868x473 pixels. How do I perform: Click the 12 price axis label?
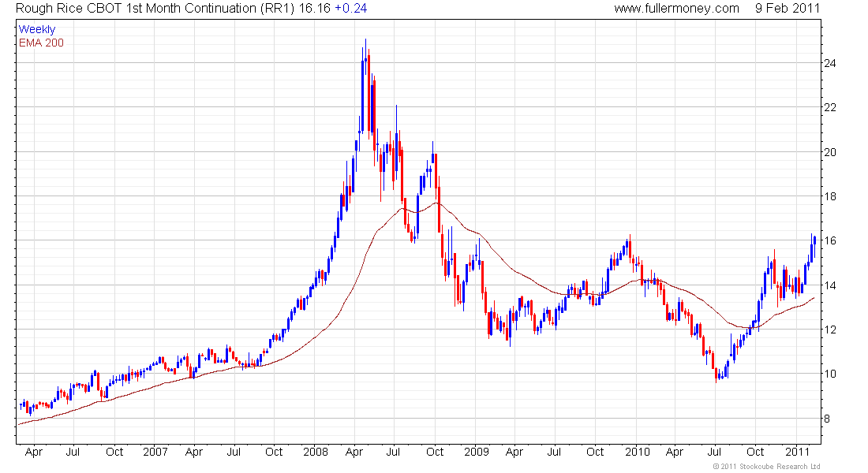(830, 330)
